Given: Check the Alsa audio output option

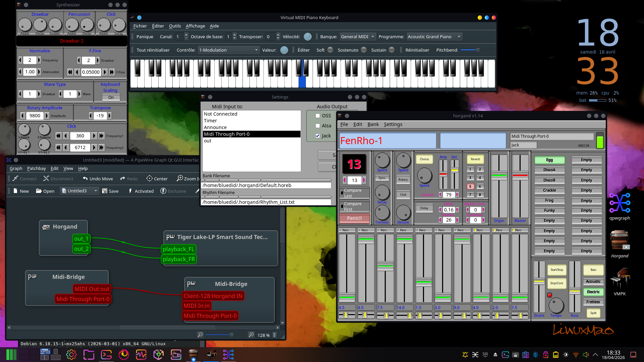Looking at the screenshot, I should tap(318, 126).
